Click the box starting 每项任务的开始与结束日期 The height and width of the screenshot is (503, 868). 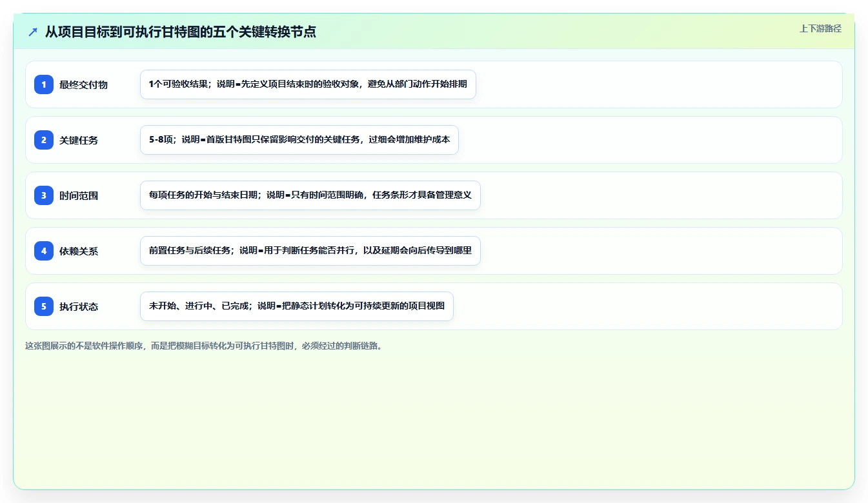(310, 195)
